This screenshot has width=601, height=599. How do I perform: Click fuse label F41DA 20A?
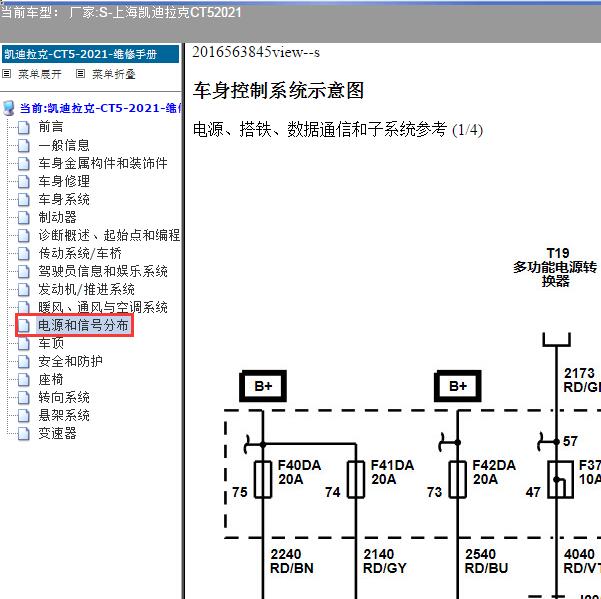392,472
